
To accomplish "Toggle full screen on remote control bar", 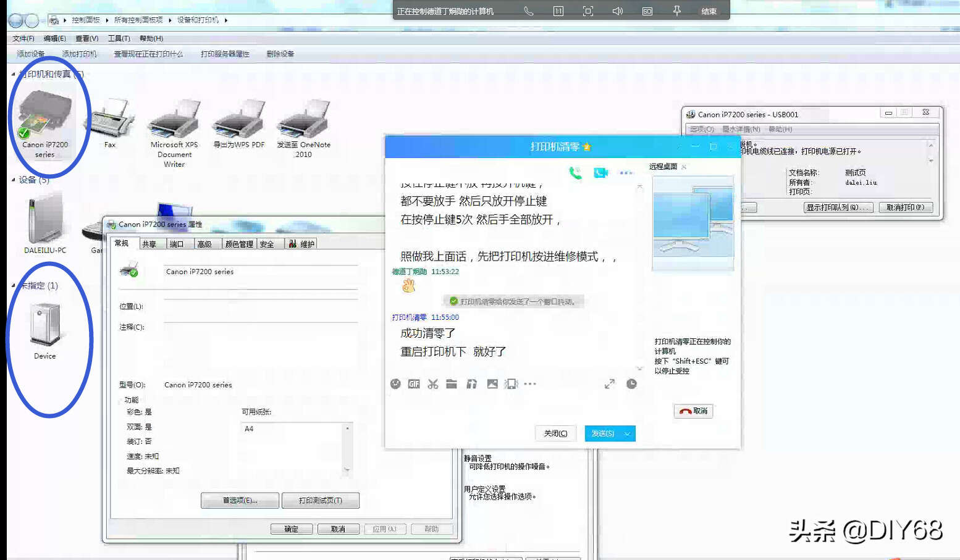I will point(588,11).
